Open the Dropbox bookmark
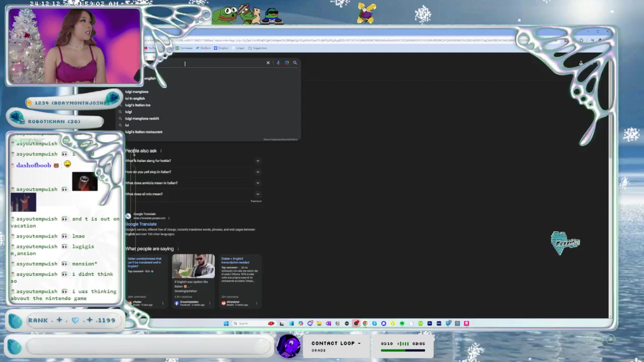The image size is (644, 362). coord(221,48)
